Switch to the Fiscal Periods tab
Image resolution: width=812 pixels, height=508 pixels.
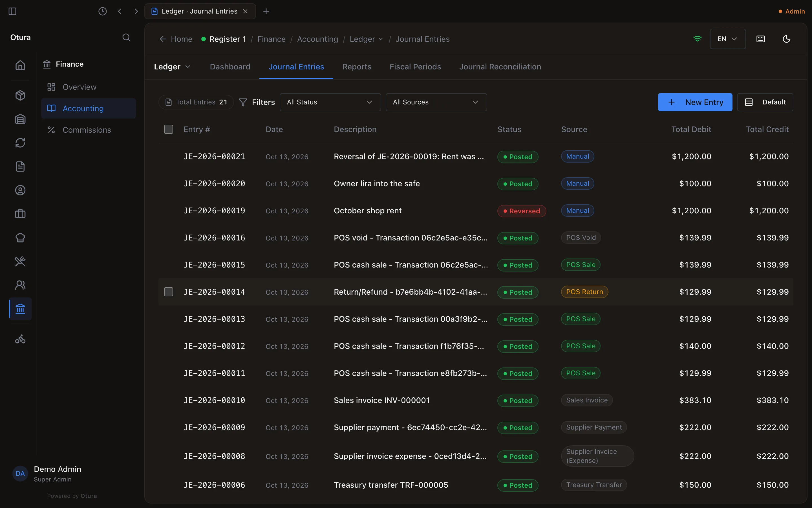coord(415,67)
